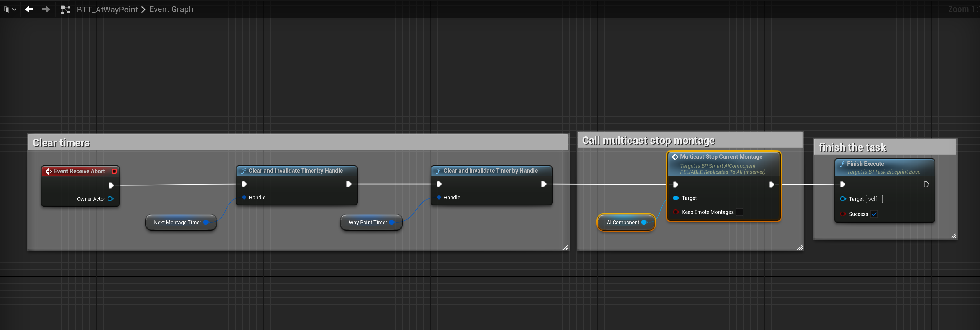Toggle the Keep Emote Montages checkbox
980x330 pixels.
coord(739,212)
